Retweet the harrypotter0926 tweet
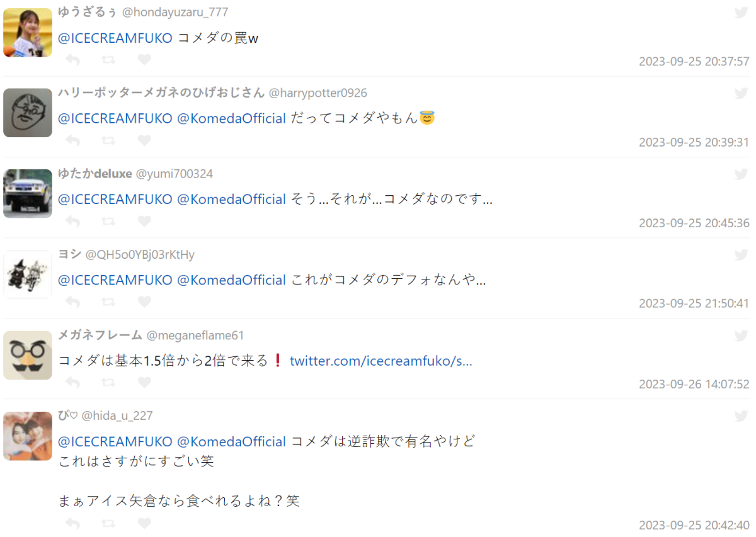Image resolution: width=756 pixels, height=537 pixels. coord(108,140)
